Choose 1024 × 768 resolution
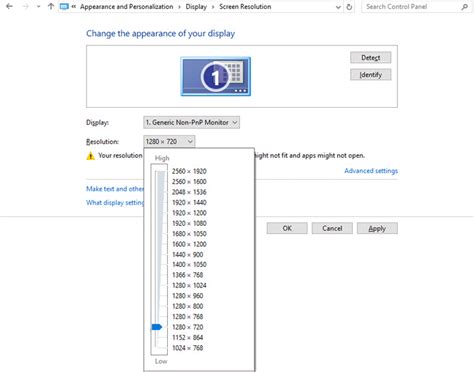 point(187,348)
